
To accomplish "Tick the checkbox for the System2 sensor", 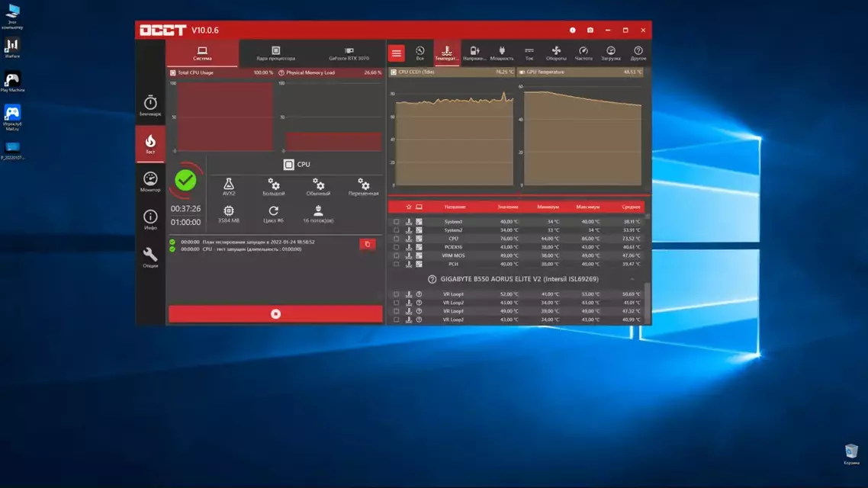I will click(x=397, y=230).
